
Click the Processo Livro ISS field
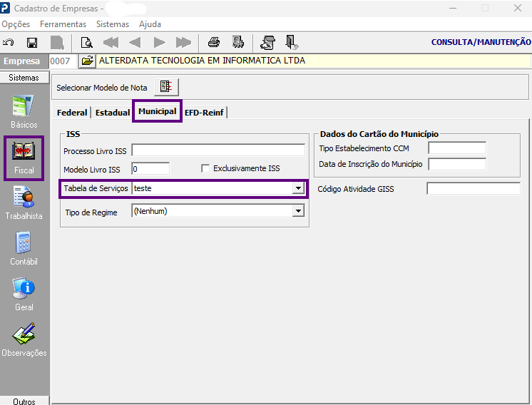[x=218, y=150]
